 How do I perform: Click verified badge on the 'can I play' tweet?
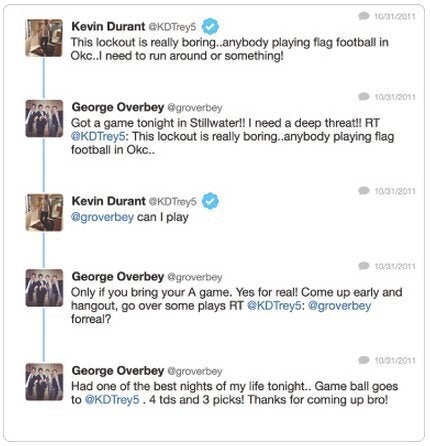tap(210, 201)
